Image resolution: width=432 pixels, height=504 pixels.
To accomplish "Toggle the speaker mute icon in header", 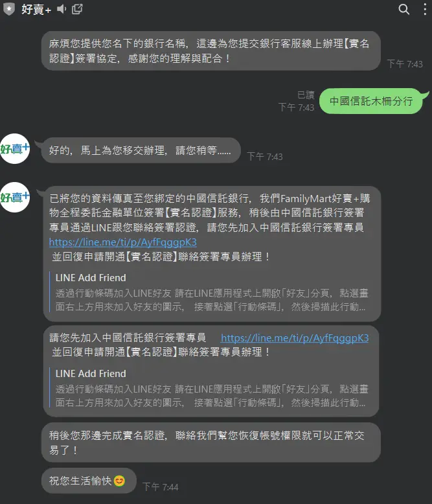I will tap(62, 9).
